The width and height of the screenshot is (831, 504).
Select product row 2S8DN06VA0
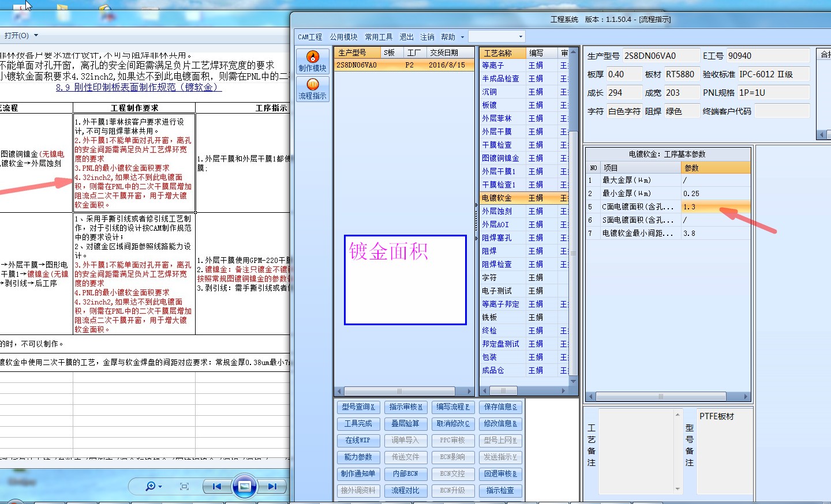(x=404, y=65)
